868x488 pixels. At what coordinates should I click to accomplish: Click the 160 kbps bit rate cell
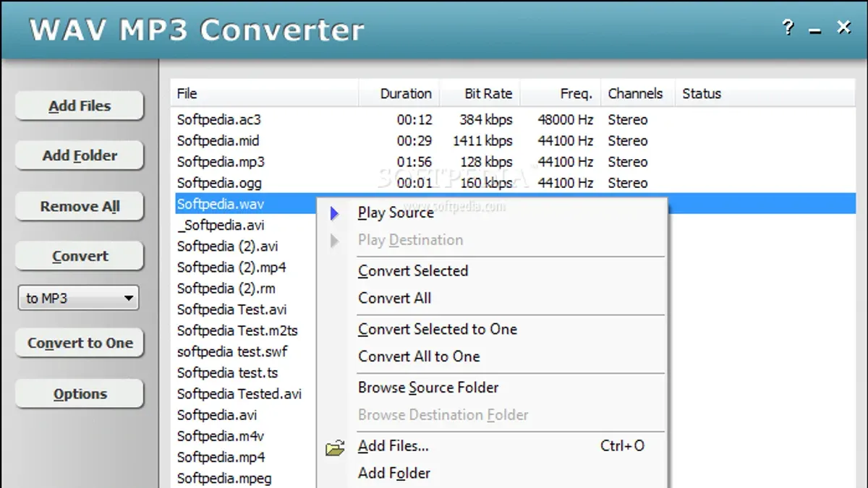point(485,183)
